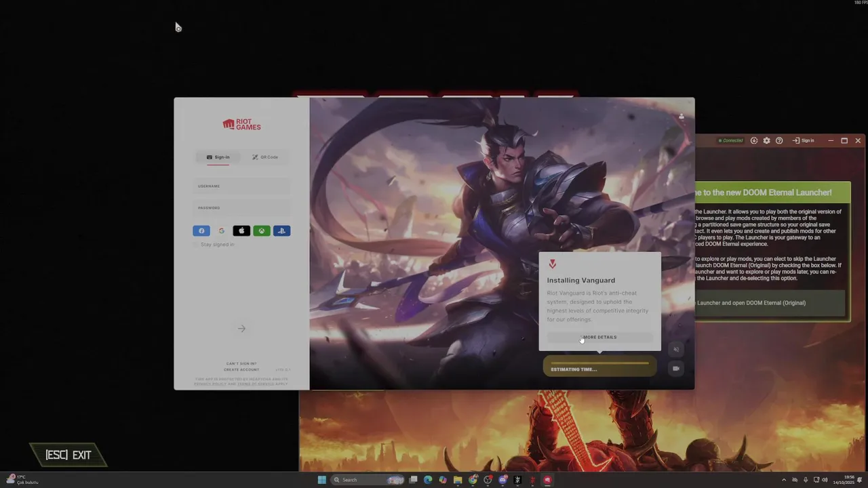868x488 pixels.
Task: Click the ESC Exit button
Action: pyautogui.click(x=68, y=455)
